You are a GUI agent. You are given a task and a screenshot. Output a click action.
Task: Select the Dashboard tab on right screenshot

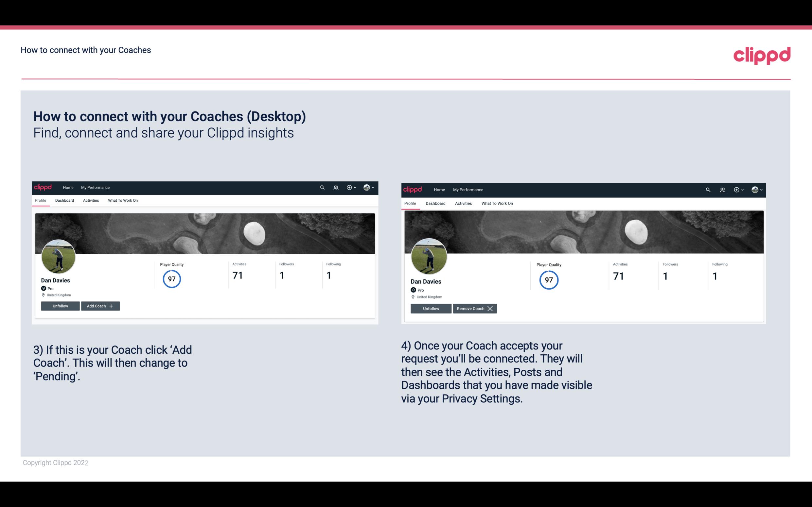point(435,203)
